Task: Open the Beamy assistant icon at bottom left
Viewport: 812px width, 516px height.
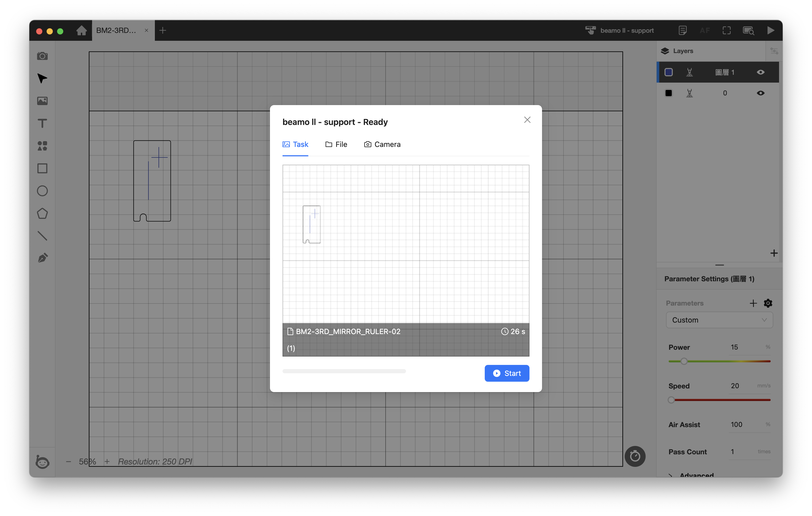Action: 42,462
